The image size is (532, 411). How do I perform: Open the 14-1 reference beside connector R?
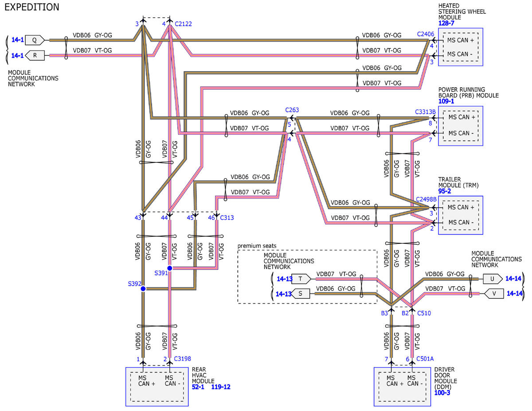pos(17,55)
